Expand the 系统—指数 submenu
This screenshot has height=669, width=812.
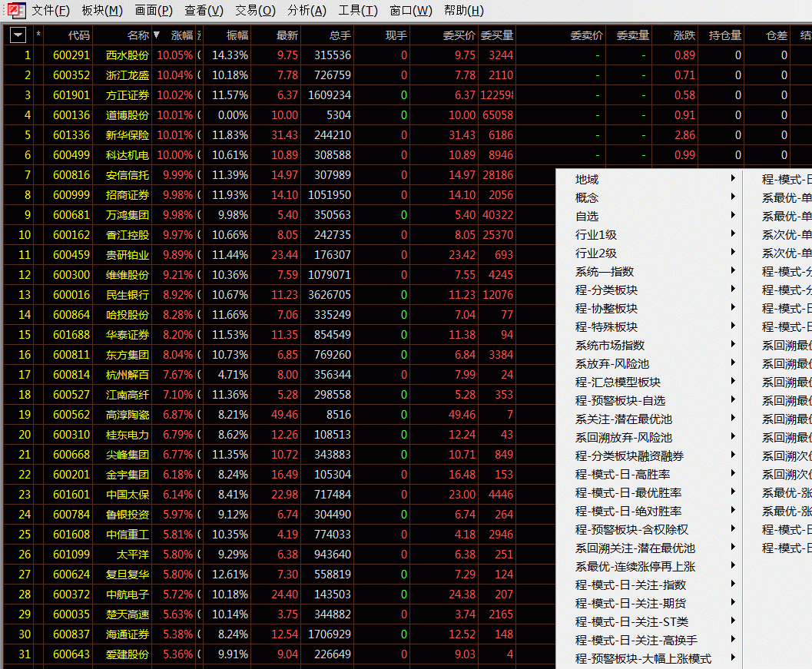coord(649,271)
